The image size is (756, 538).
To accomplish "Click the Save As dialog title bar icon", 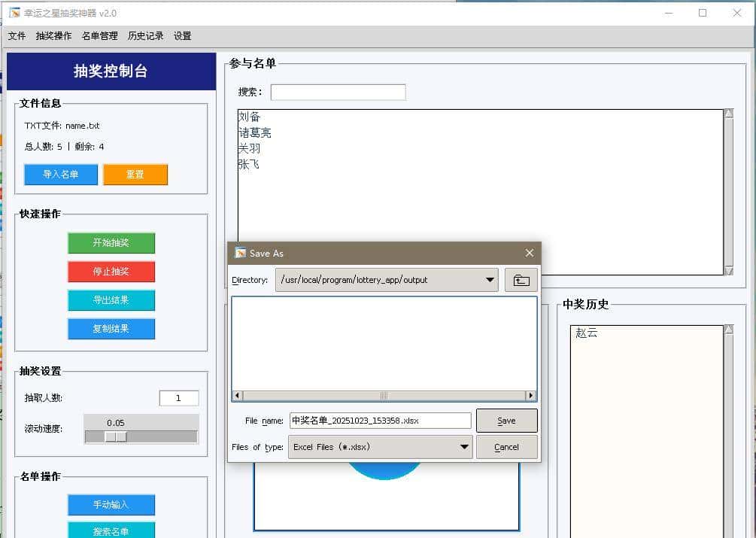I will (241, 253).
